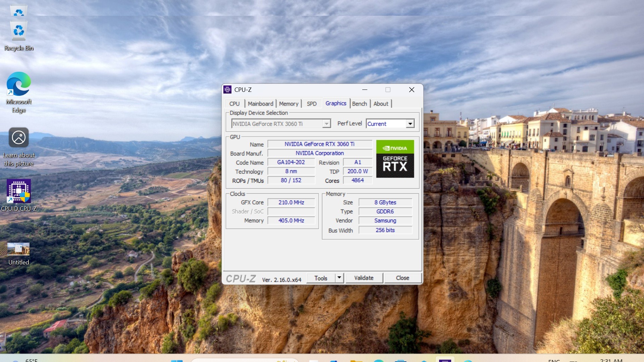Go to the SPD tab
644x362 pixels.
tap(311, 104)
